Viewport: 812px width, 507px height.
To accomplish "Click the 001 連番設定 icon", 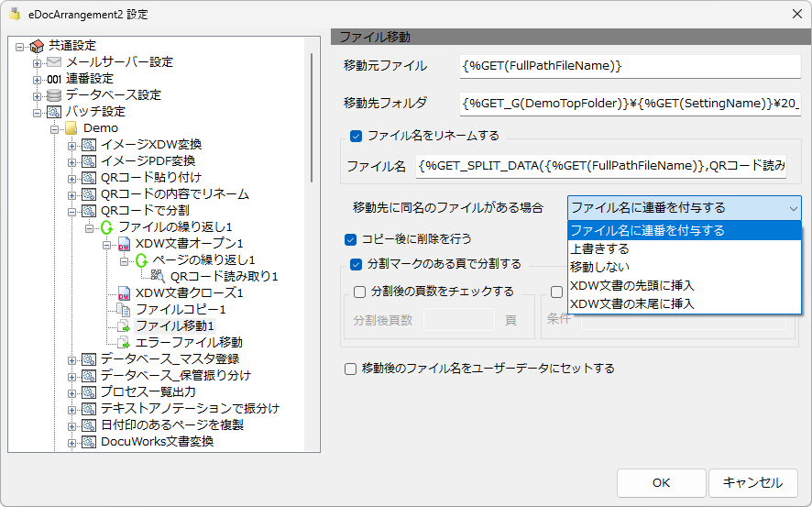I will click(54, 79).
